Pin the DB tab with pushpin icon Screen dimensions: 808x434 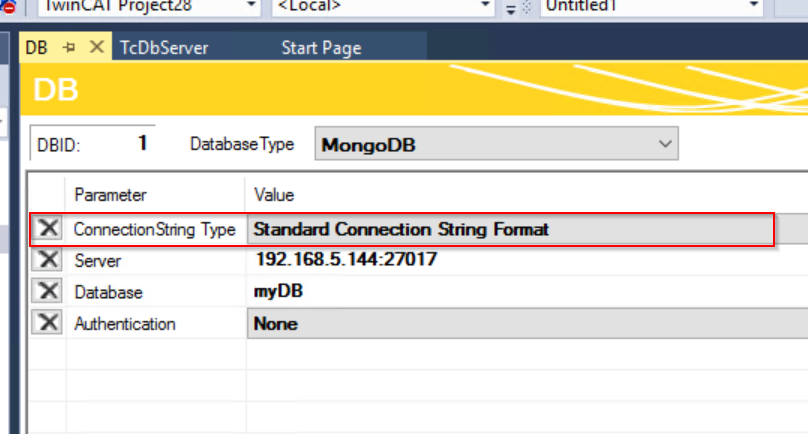[69, 47]
